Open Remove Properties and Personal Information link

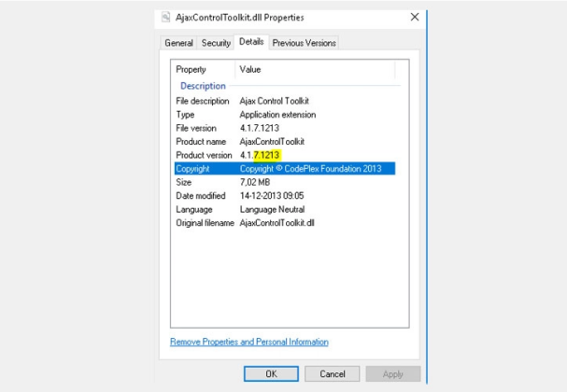[248, 343]
